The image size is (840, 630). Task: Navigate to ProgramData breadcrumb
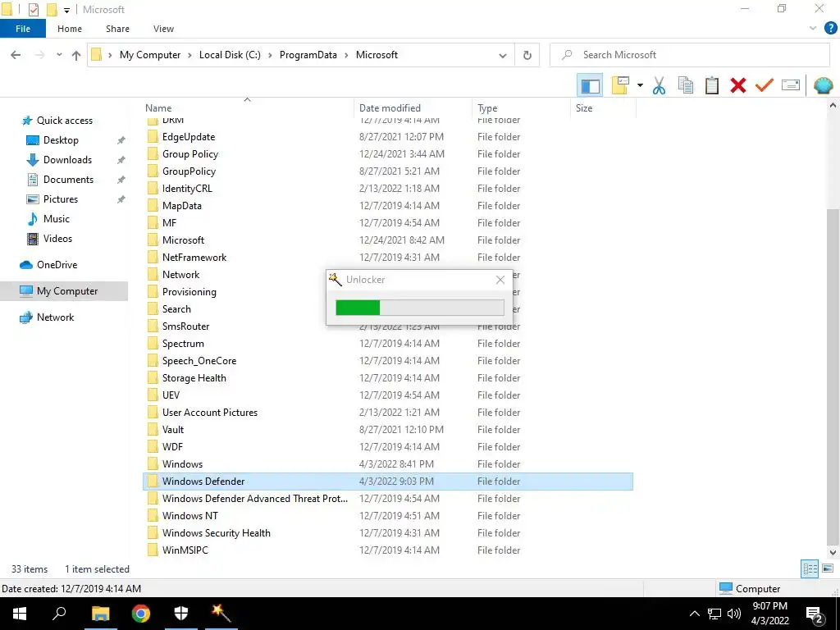(x=308, y=55)
